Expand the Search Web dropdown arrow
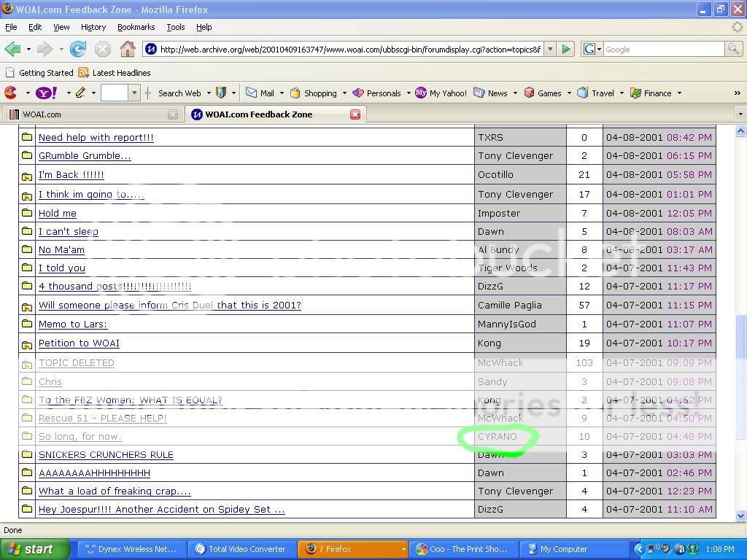This screenshot has width=747, height=560. pos(208,93)
